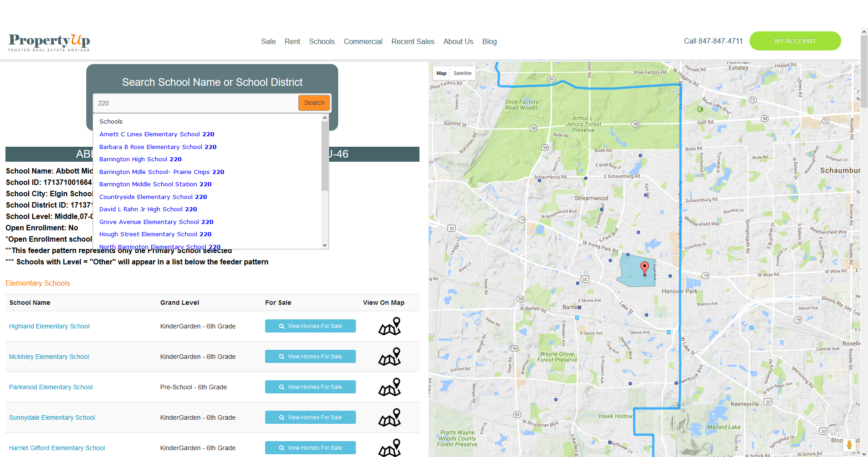Click the Street View pegman icon
Screen dimensions: 868x457
click(x=849, y=444)
